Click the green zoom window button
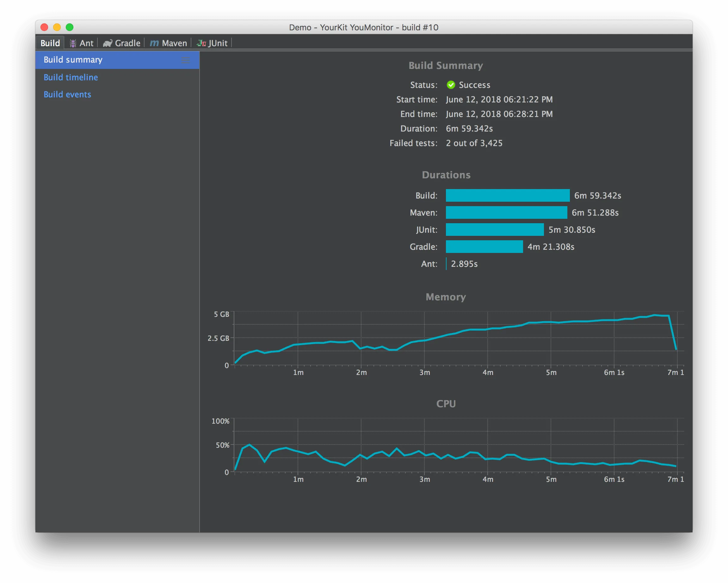Viewport: 728px width, 583px height. click(70, 27)
